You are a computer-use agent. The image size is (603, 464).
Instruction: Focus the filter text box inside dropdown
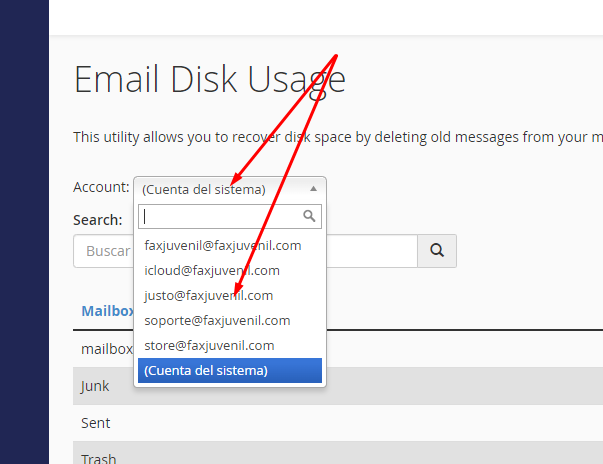click(x=220, y=216)
